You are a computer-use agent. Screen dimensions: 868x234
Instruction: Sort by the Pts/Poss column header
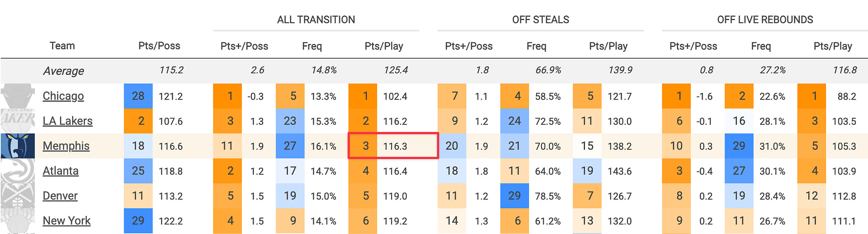tap(159, 46)
